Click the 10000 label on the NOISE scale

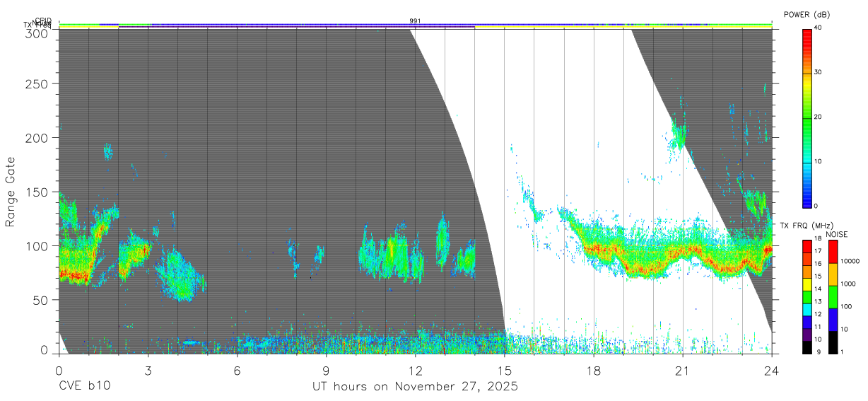coord(850,261)
